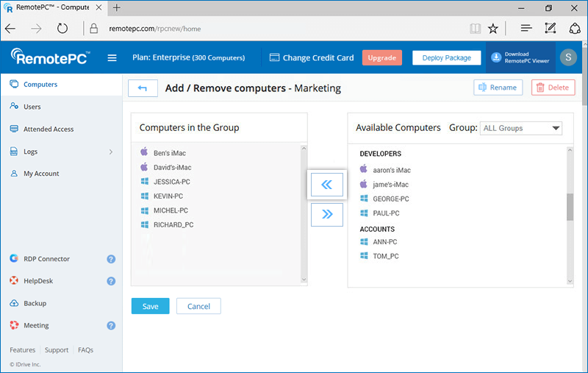Open Users section

(x=32, y=107)
